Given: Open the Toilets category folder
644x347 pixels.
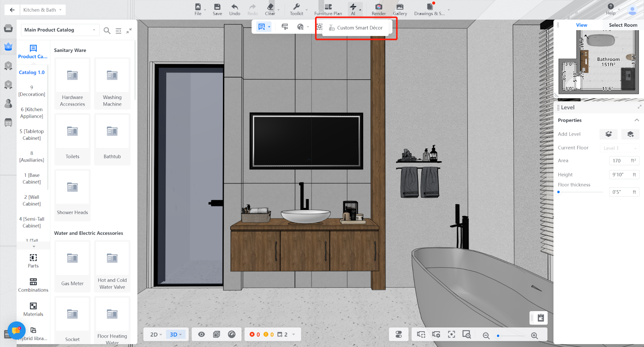Looking at the screenshot, I should pyautogui.click(x=72, y=139).
